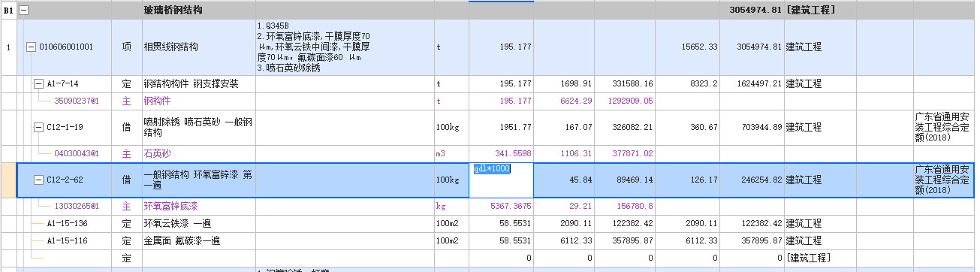Click 广东省通用安装 quota note in C12-2-62 row
The height and width of the screenshot is (272, 980).
(x=944, y=180)
